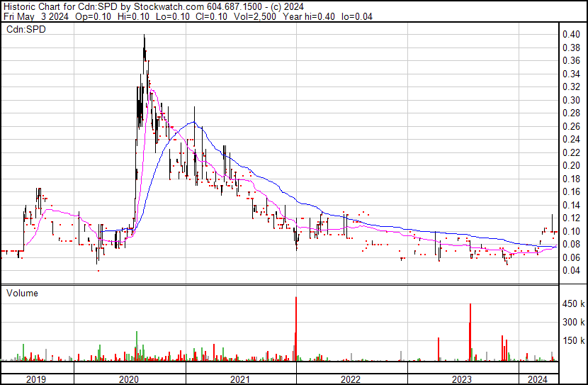Click the 0.34 price axis label
Image resolution: width=588 pixels, height=385 pixels.
pyautogui.click(x=571, y=74)
